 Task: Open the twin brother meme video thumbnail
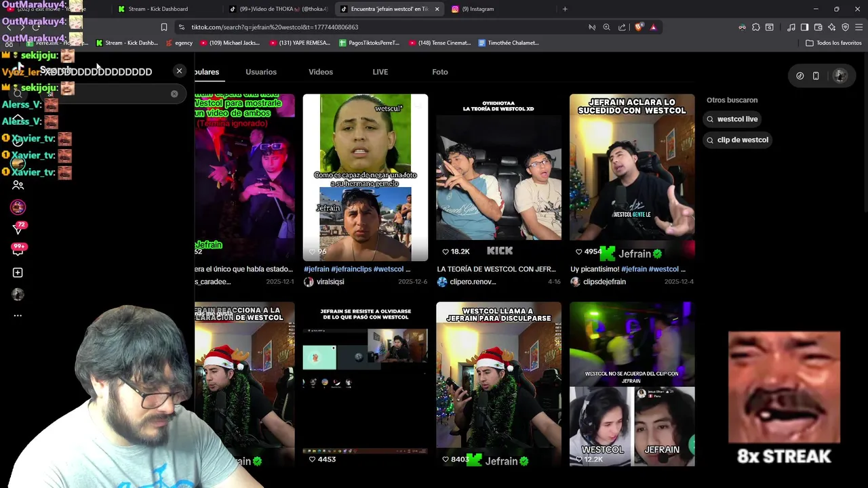point(366,178)
